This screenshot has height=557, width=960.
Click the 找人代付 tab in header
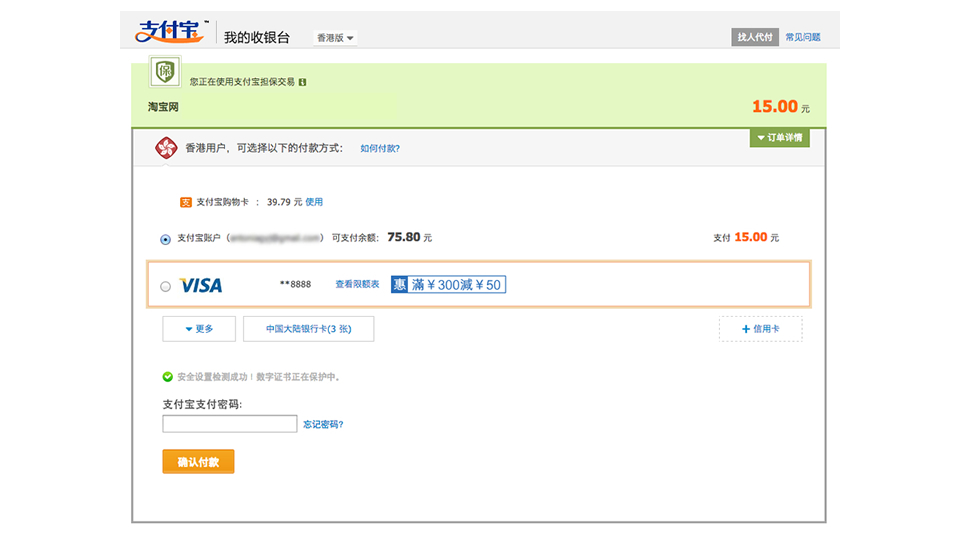click(755, 37)
